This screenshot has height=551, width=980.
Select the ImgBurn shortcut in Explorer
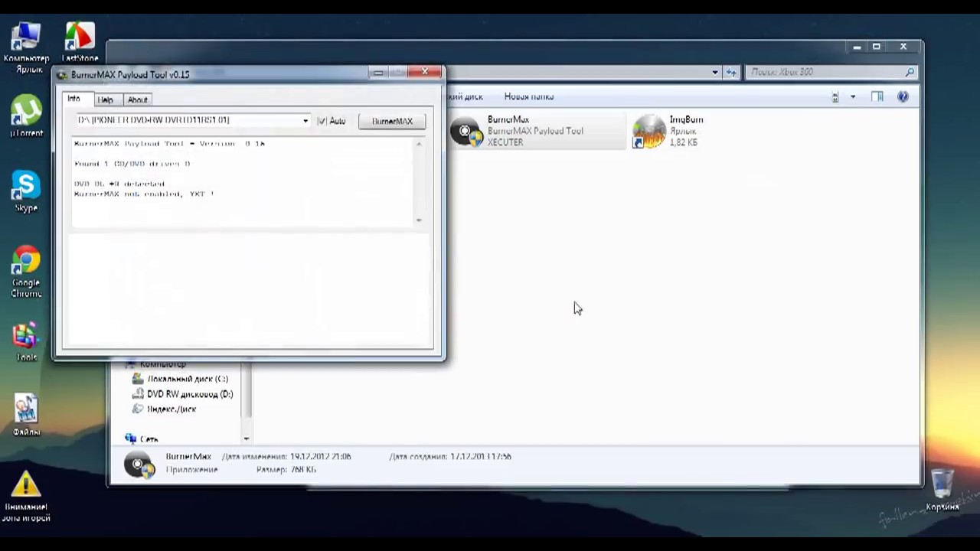tap(668, 131)
